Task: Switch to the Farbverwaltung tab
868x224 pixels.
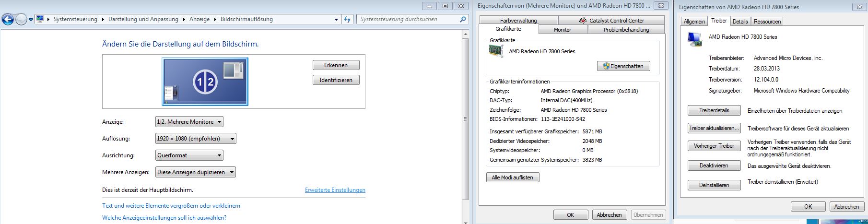Action: tap(518, 21)
